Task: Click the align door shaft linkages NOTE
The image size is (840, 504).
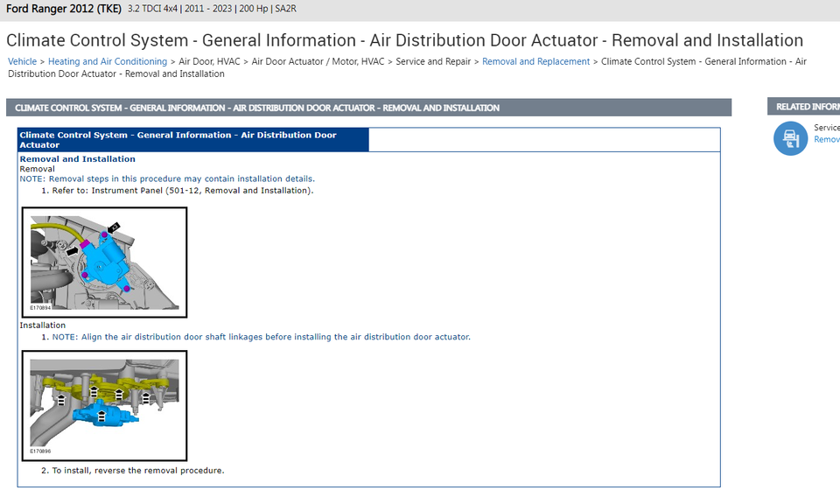Action: pos(261,337)
